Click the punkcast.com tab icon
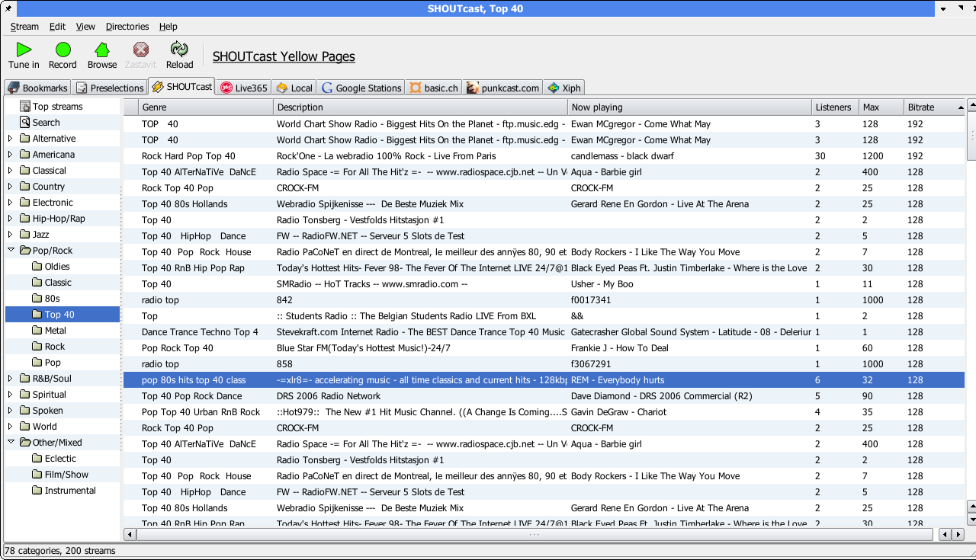The height and width of the screenshot is (560, 976). coord(473,88)
